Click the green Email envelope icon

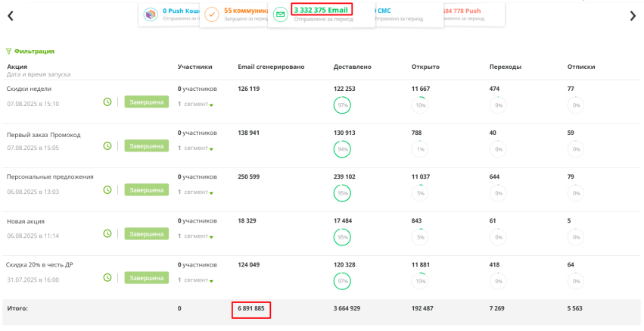point(281,14)
